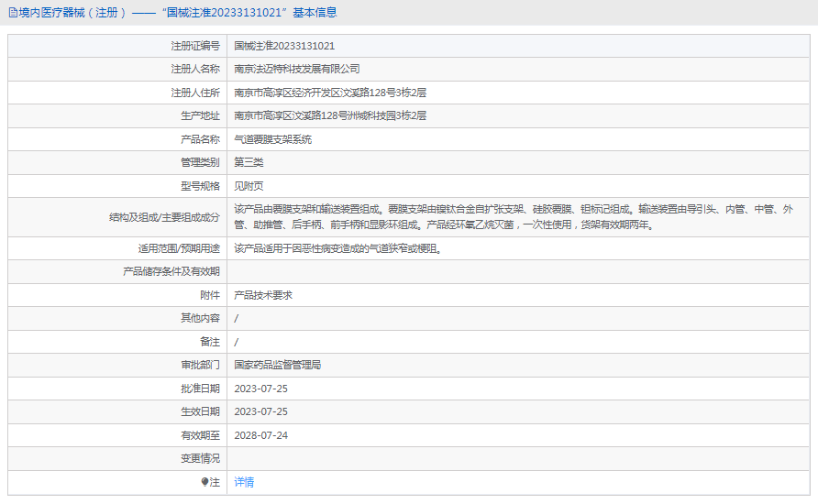Open the 详情 link in the 注 row
Screen dimensions: 818x504
[244, 482]
